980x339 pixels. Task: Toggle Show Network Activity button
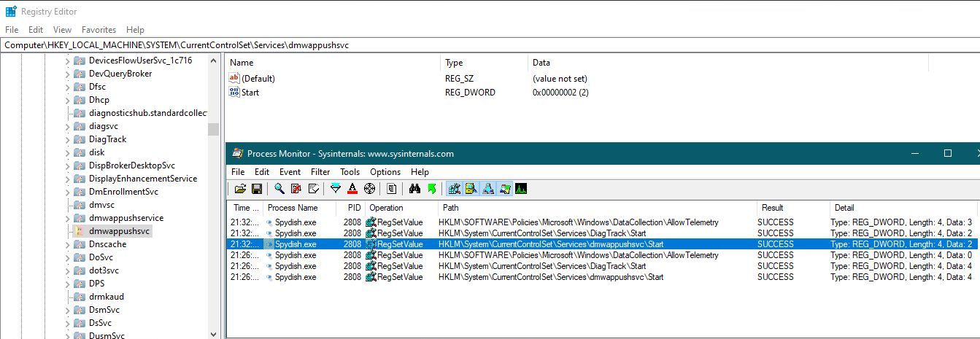click(488, 189)
